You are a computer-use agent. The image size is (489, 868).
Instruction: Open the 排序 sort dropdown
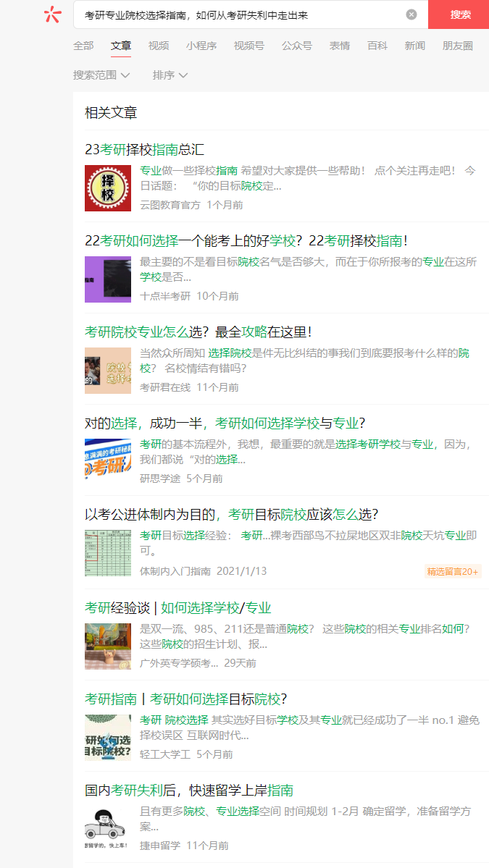coord(170,75)
